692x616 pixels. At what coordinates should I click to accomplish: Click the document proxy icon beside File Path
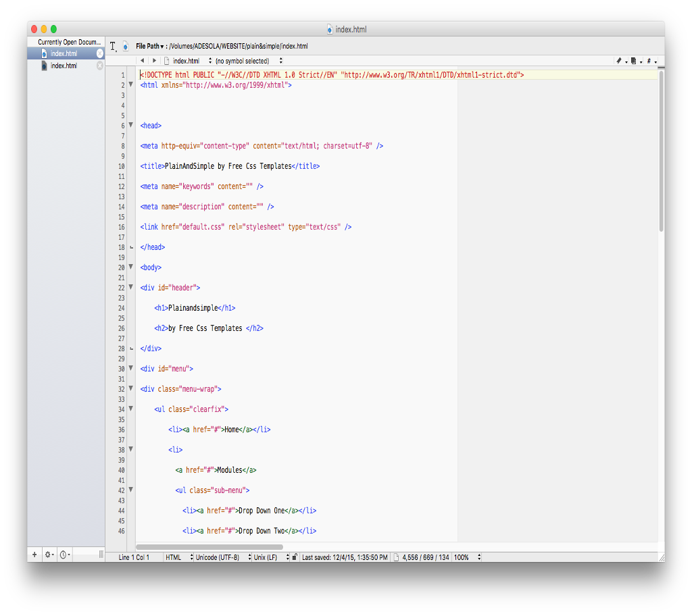[126, 46]
